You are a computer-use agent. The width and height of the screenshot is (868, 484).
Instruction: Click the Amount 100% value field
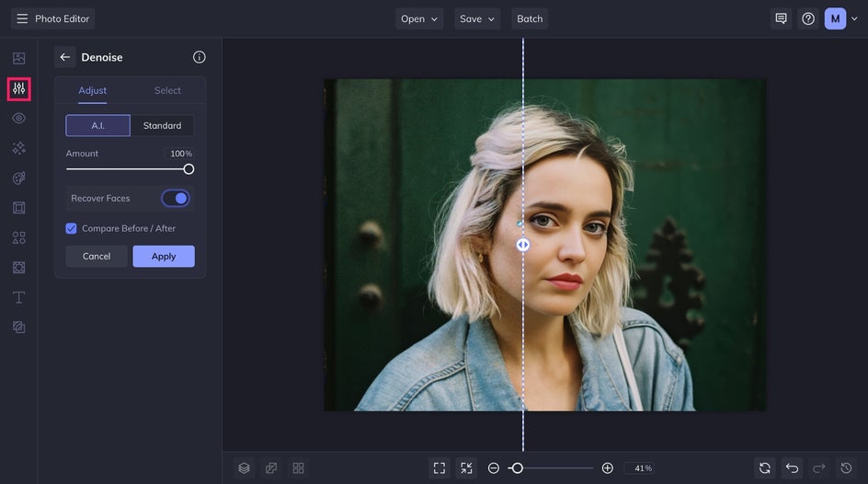178,154
